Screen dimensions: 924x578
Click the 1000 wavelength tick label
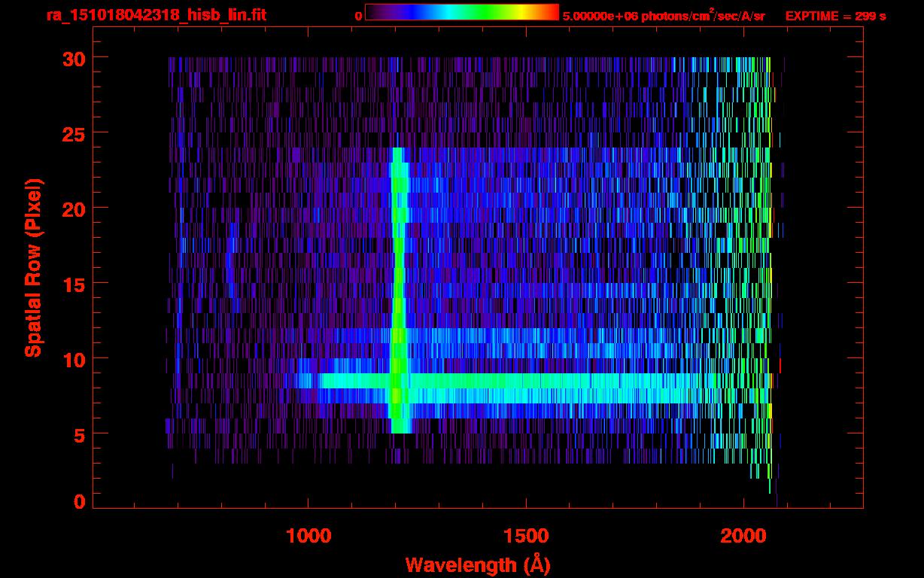click(308, 536)
